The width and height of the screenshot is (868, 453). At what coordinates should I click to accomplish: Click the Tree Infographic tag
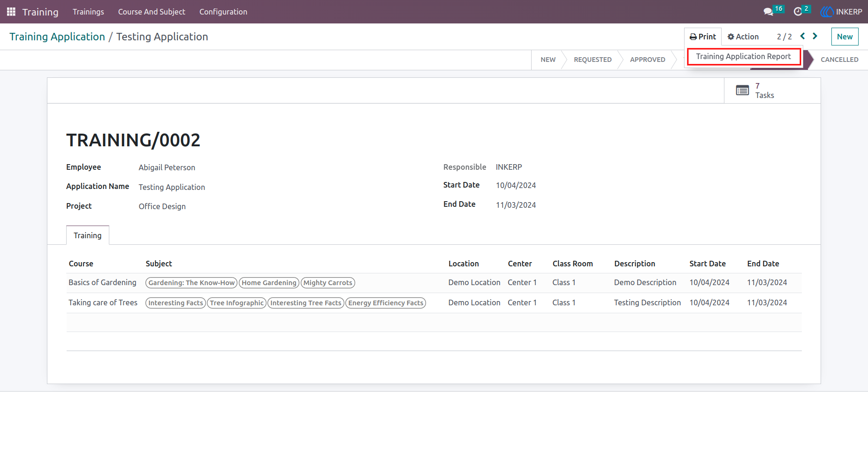[237, 303]
